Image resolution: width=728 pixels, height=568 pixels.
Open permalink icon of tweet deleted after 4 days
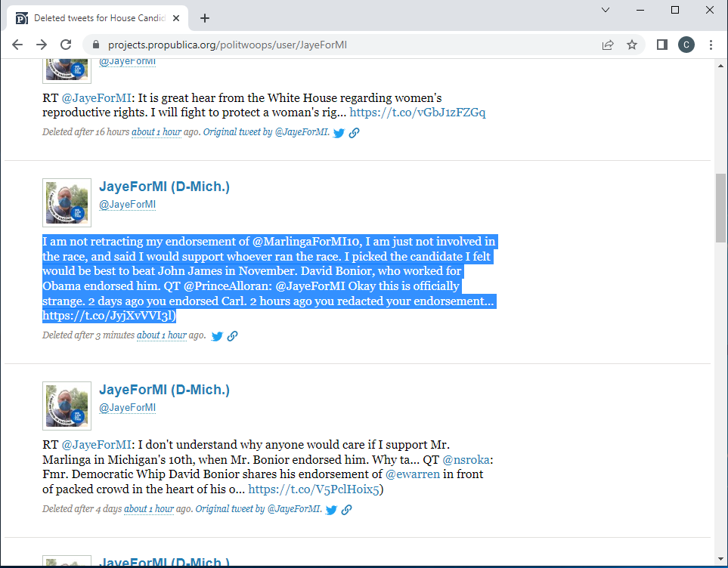pos(346,510)
